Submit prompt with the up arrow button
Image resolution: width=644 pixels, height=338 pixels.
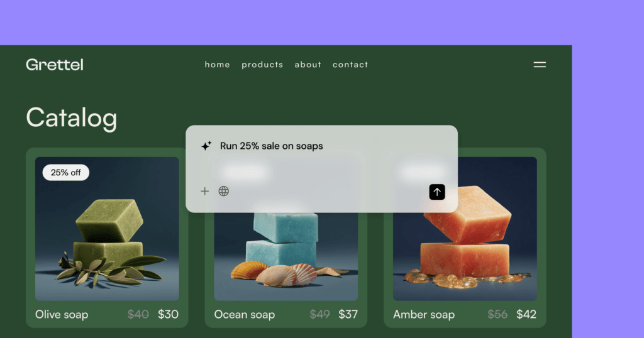coord(437,192)
